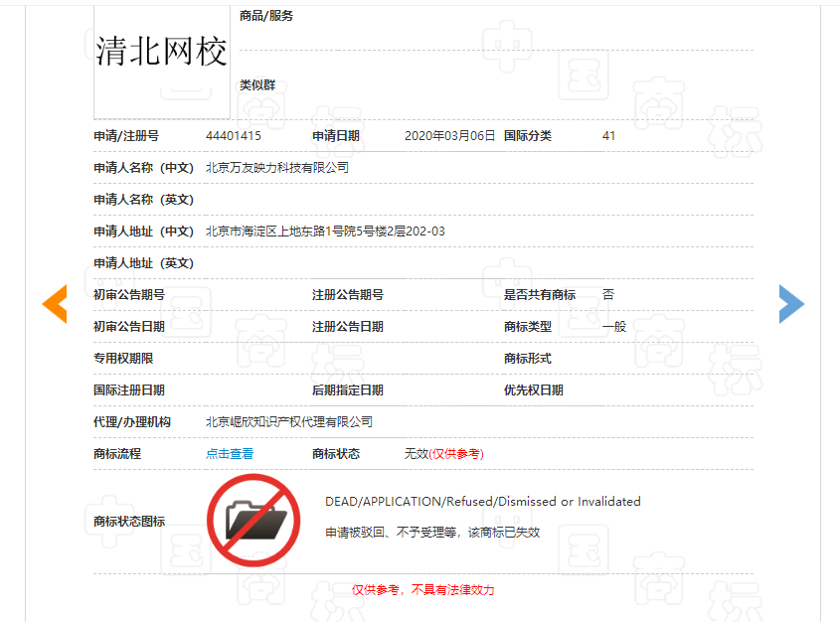840x622 pixels.
Task: Click the international class value 41
Action: (608, 136)
